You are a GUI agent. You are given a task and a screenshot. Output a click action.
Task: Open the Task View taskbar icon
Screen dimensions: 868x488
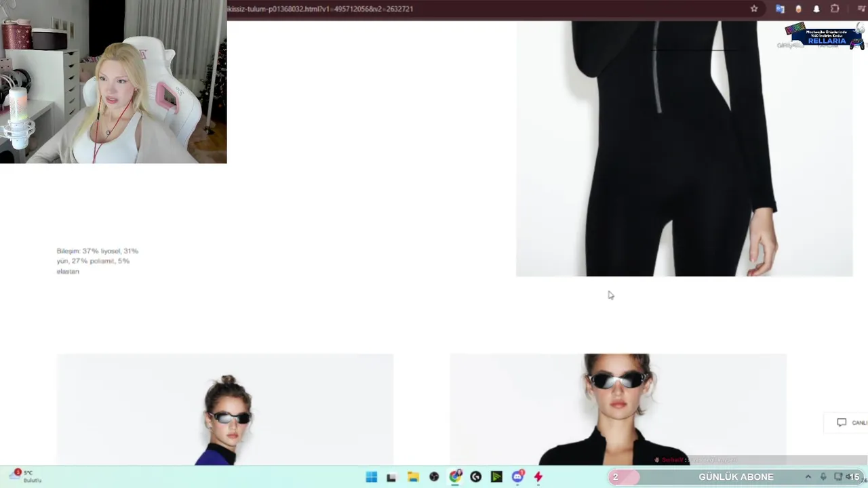[391, 477]
